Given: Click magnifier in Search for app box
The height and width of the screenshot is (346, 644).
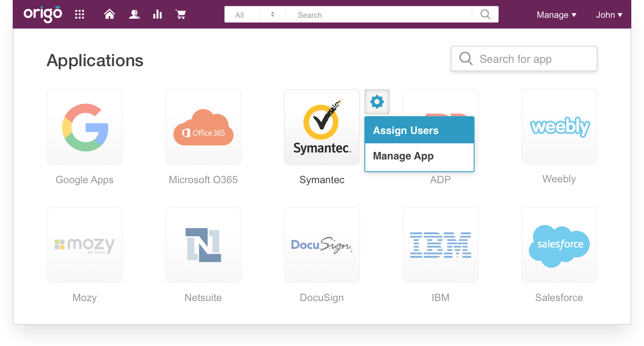Looking at the screenshot, I should (466, 59).
